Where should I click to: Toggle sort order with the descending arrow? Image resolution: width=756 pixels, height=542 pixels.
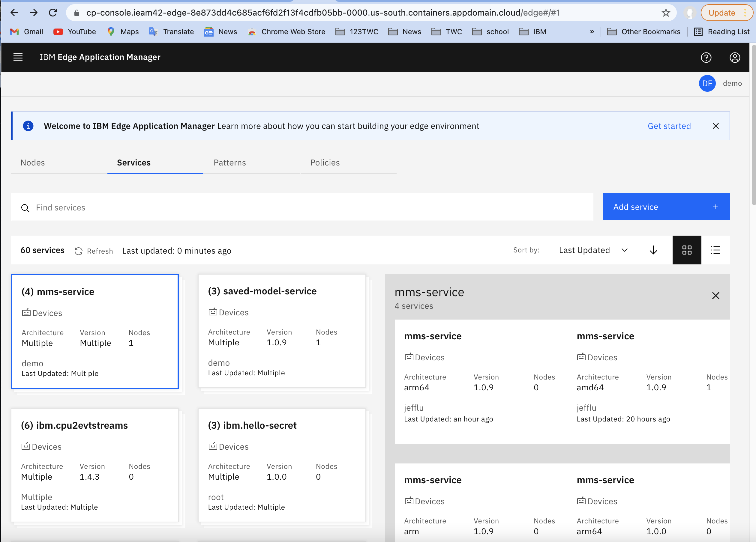click(653, 250)
